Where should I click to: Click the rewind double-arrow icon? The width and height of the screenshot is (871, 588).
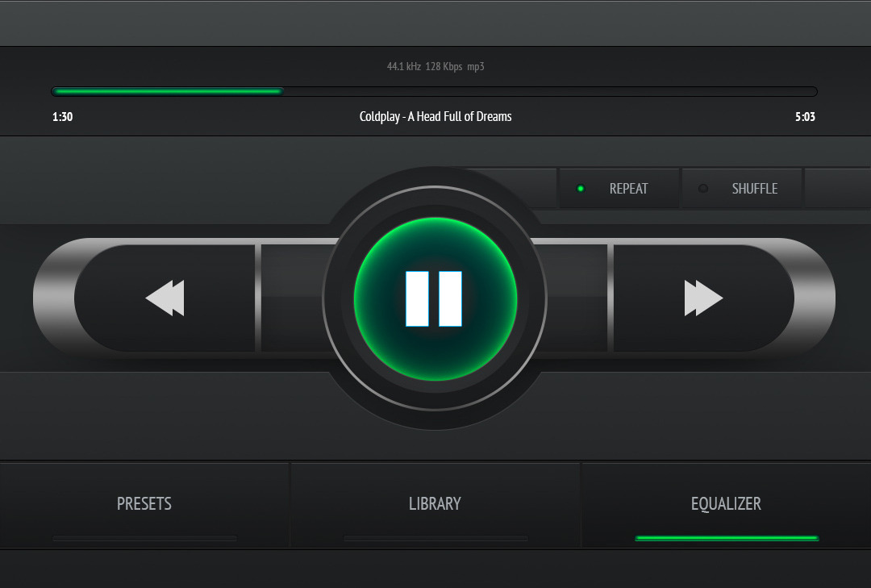click(x=165, y=298)
